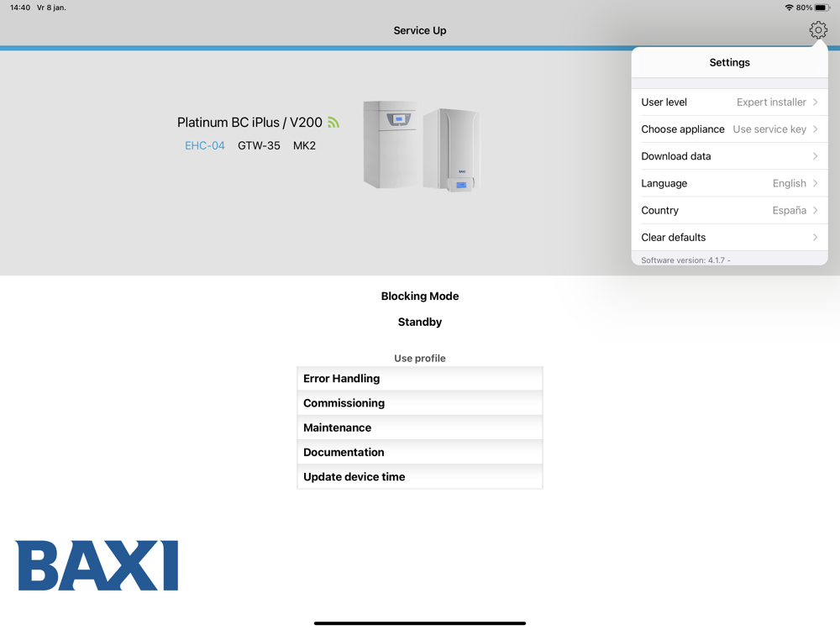Screen dimensions: 840x630
Task: Tap the BAXI logo
Action: [x=97, y=565]
